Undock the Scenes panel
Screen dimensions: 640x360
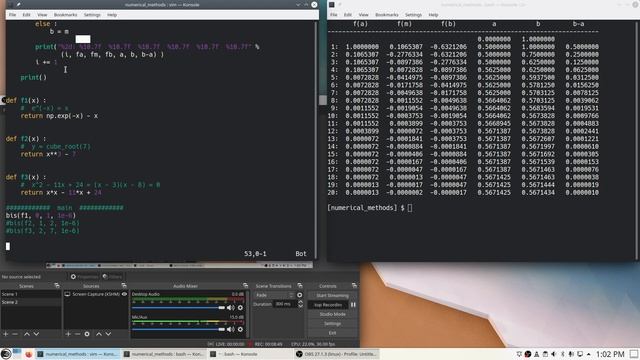pos(57,286)
